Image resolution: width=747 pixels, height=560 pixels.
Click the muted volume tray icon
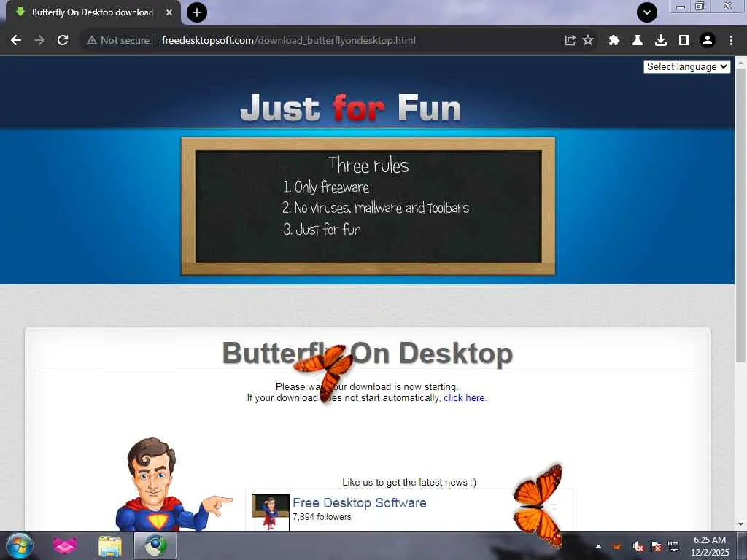point(638,547)
